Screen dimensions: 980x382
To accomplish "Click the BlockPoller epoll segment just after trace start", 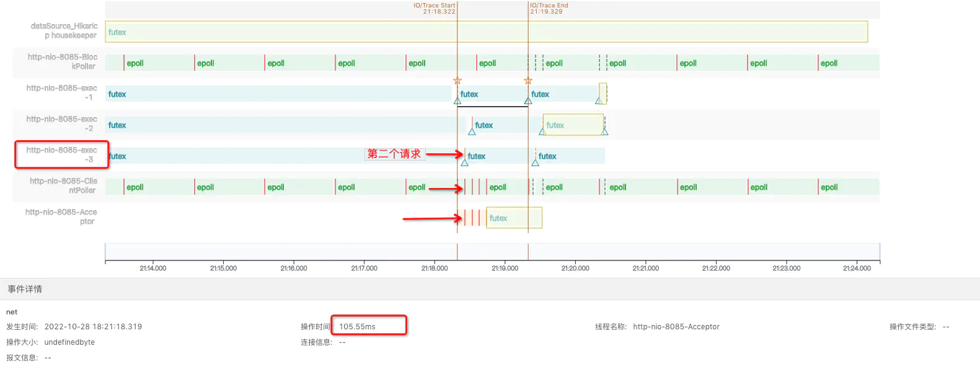I will (x=502, y=63).
